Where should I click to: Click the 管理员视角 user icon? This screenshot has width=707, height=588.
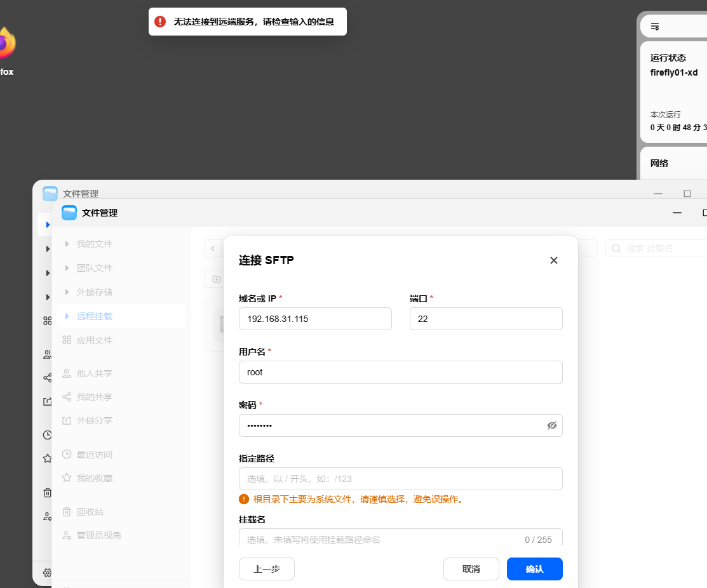pos(67,535)
